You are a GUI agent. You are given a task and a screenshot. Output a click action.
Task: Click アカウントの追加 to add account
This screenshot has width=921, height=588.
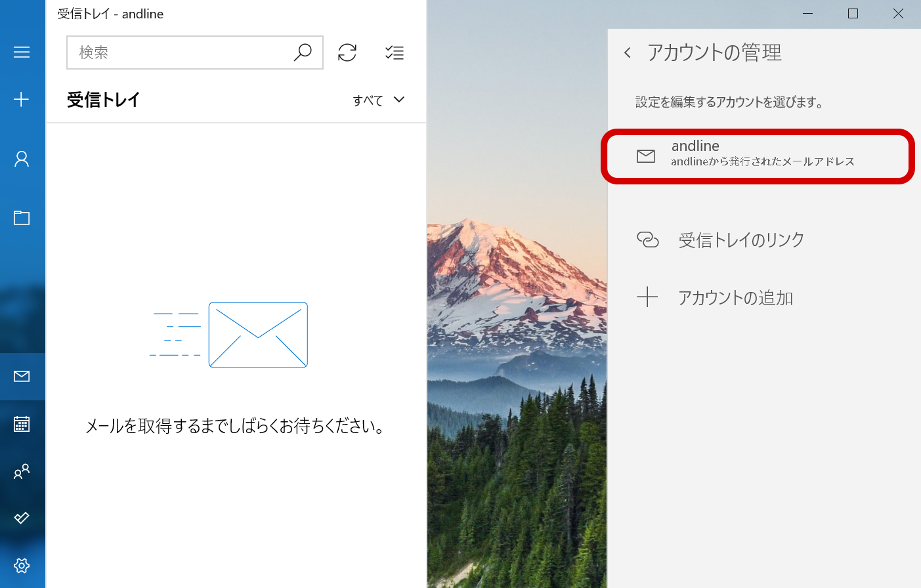pos(735,298)
